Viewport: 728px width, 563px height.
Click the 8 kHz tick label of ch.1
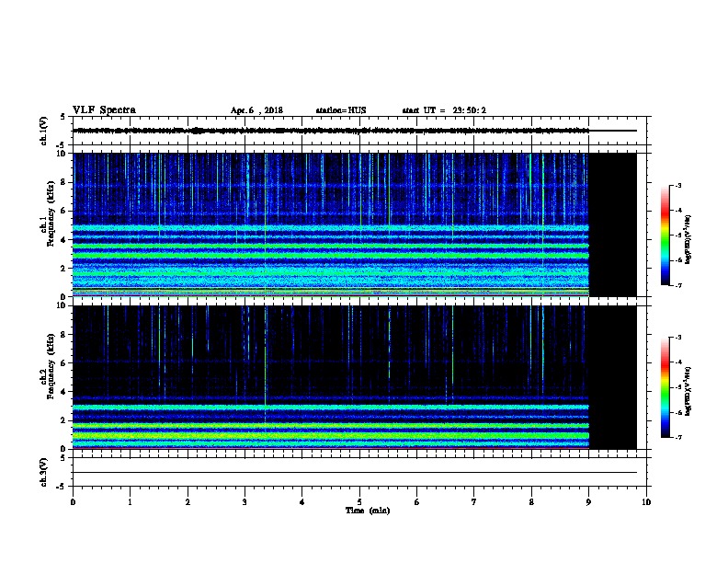pyautogui.click(x=63, y=182)
